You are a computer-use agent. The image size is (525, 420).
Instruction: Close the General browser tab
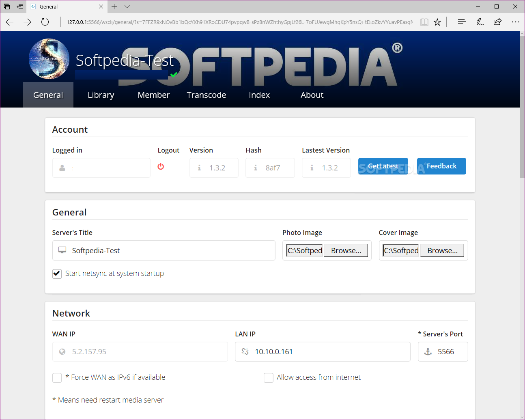101,6
